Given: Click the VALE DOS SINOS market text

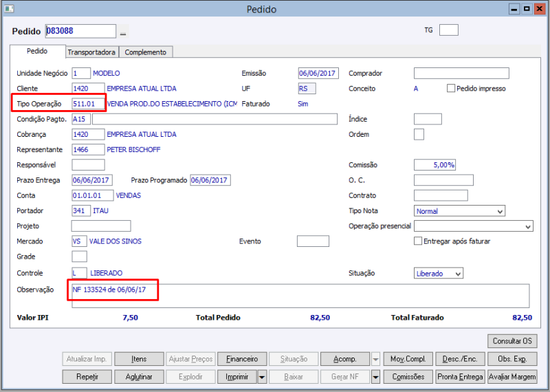Looking at the screenshot, I should [x=115, y=241].
